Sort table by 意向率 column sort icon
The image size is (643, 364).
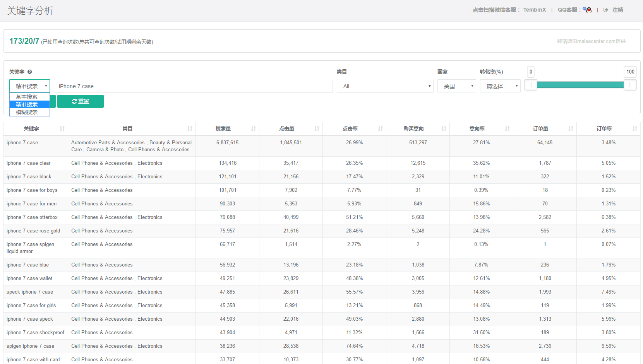point(507,129)
